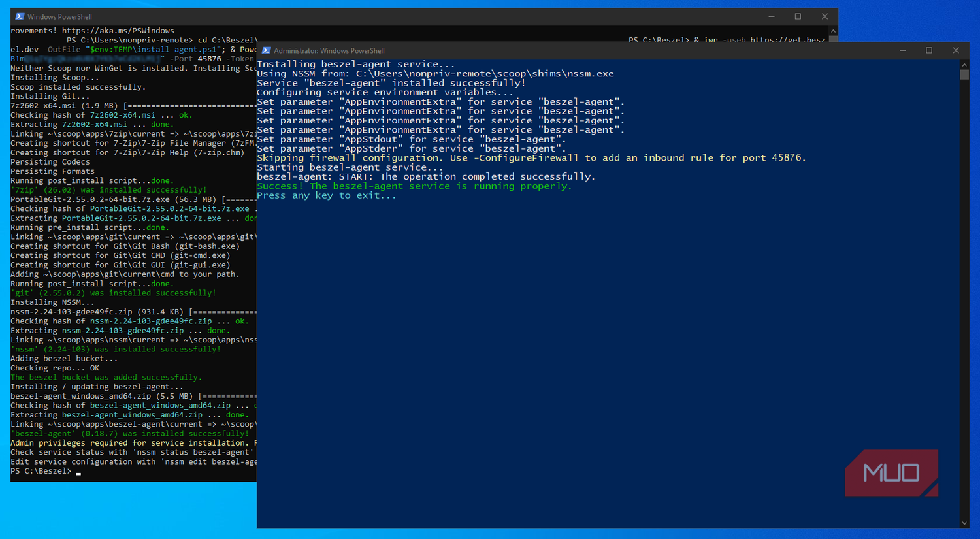The image size is (980, 539).
Task: Click the "PS C:\Beszel>" prompt in the back window
Action: [41, 471]
